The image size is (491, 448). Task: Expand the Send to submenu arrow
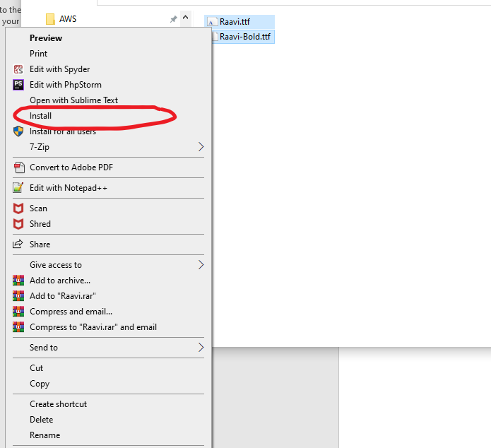(201, 348)
